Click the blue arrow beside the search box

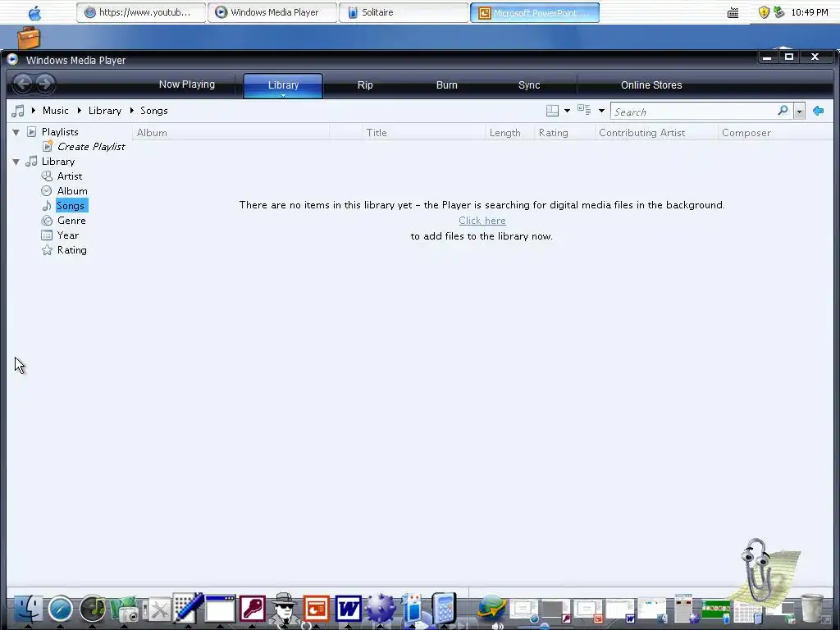818,111
